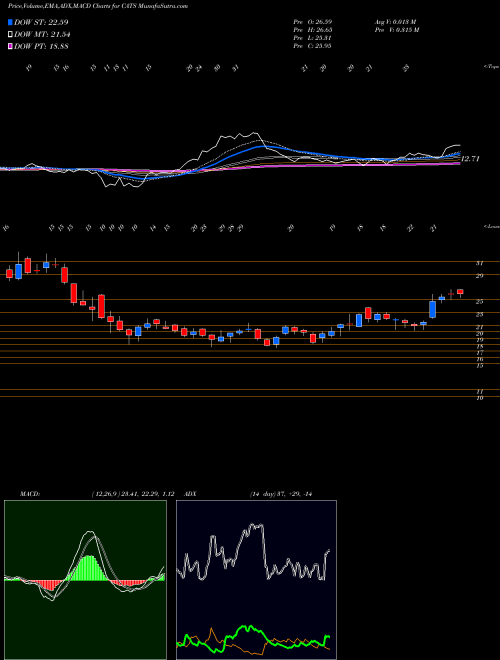This screenshot has width=500, height=660.
Task: Click the price axis label 11
Action: click(x=479, y=391)
